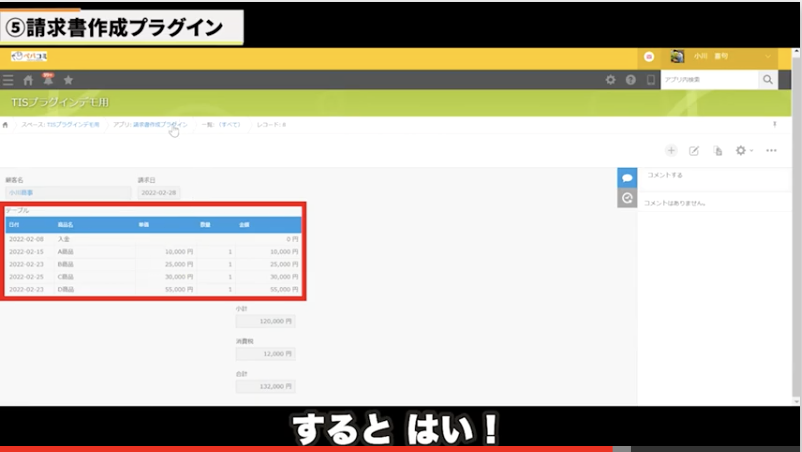This screenshot has height=452, width=802.
Task: Open the header gear settings icon
Action: [x=611, y=80]
